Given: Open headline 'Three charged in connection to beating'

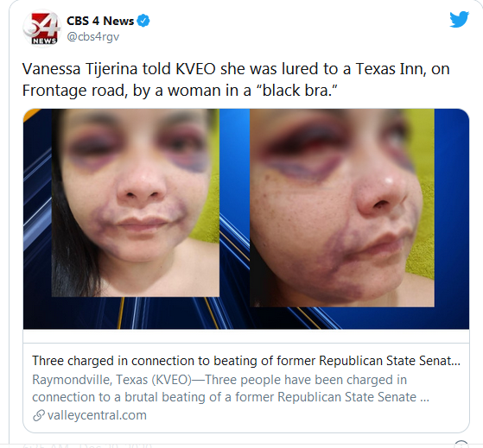Looking at the screenshot, I should click(x=246, y=361).
